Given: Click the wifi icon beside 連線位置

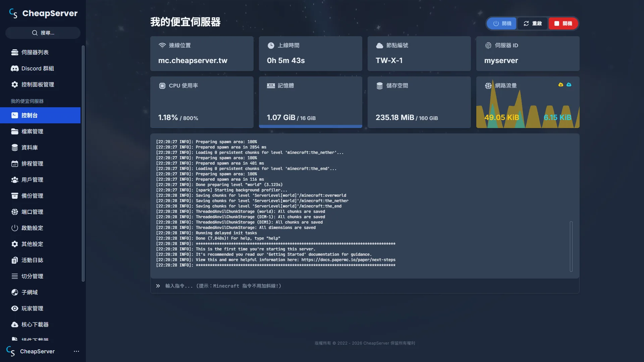Looking at the screenshot, I should [x=162, y=45].
